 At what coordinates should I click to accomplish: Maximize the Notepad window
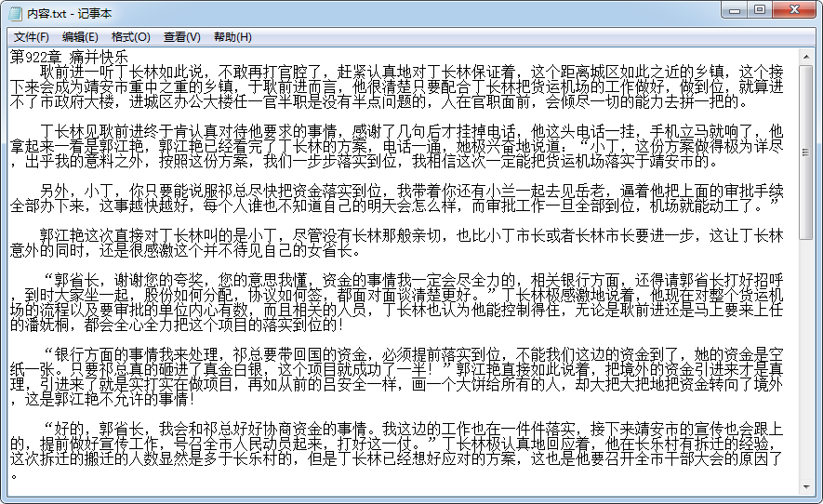[x=760, y=10]
